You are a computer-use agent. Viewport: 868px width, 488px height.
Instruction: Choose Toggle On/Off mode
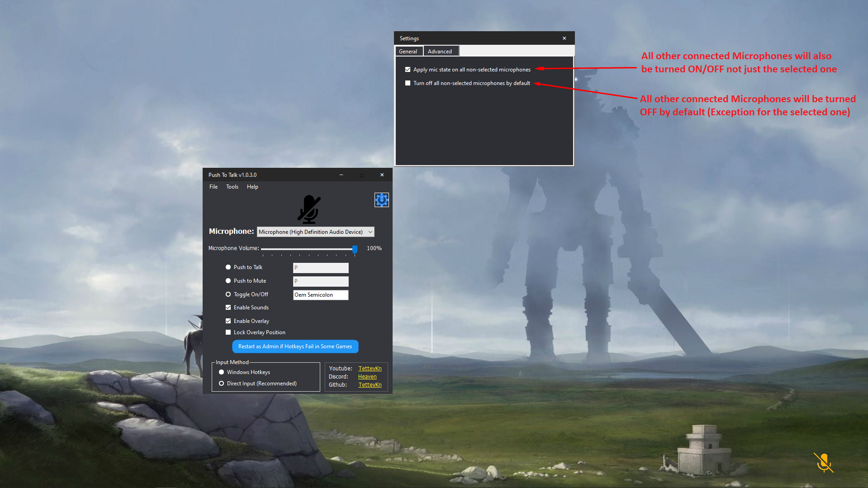coord(228,294)
